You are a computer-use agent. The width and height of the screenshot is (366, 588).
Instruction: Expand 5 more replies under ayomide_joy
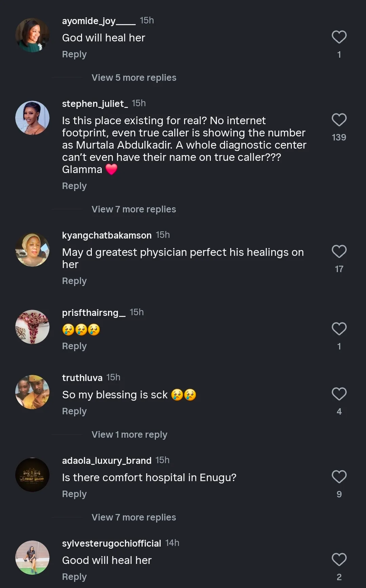134,78
